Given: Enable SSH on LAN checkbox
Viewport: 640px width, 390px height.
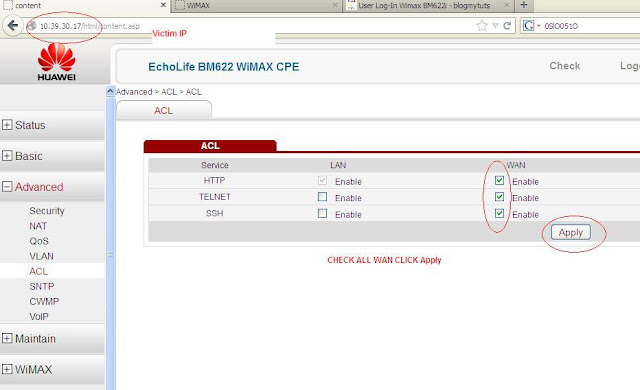Looking at the screenshot, I should [x=322, y=213].
